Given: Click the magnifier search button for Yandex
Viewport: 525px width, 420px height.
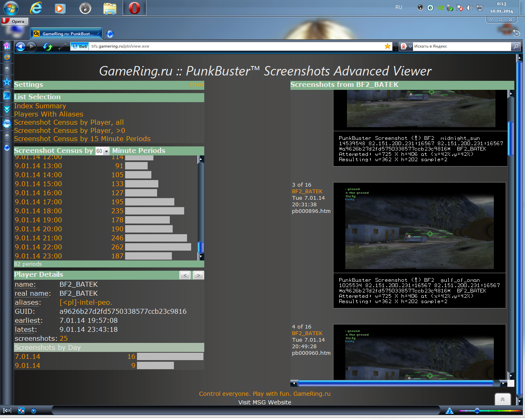Looking at the screenshot, I should pyautogui.click(x=516, y=46).
